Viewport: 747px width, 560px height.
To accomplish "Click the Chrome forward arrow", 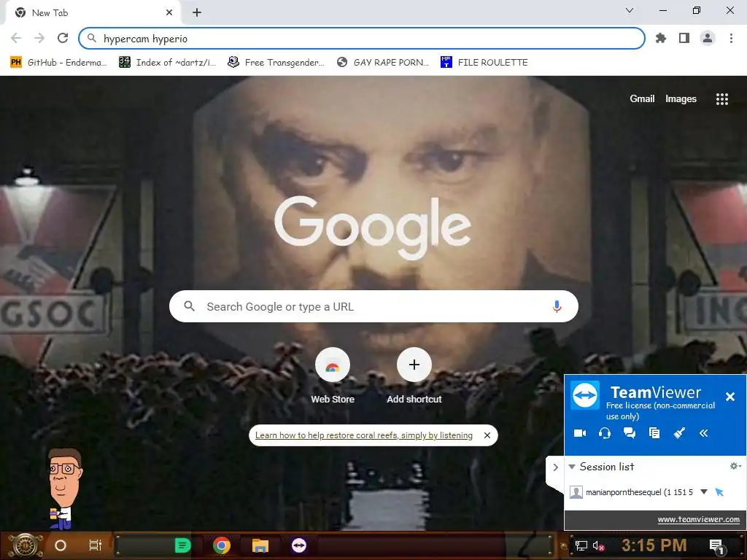I will (x=39, y=38).
